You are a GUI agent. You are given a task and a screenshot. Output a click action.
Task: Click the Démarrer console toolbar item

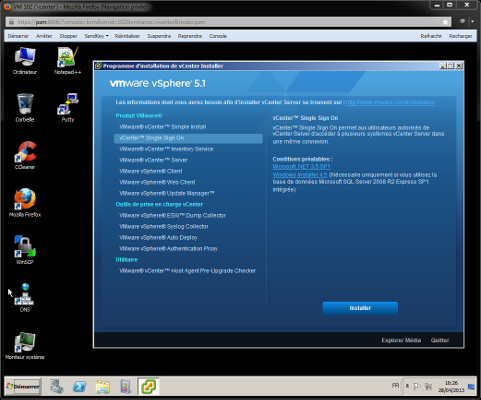[18, 36]
